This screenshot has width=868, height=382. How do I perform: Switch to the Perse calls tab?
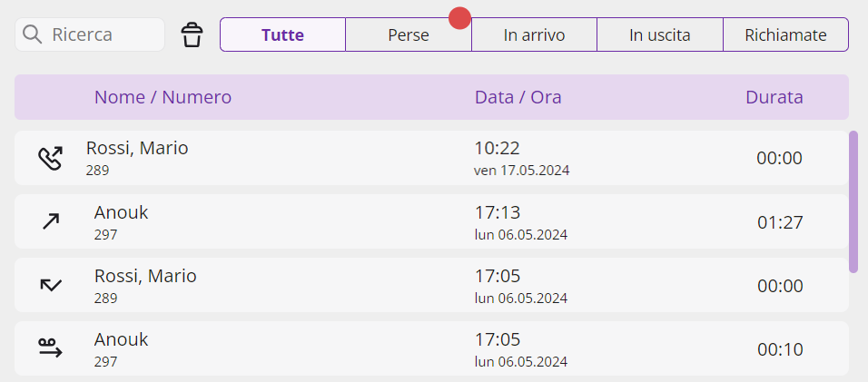409,34
